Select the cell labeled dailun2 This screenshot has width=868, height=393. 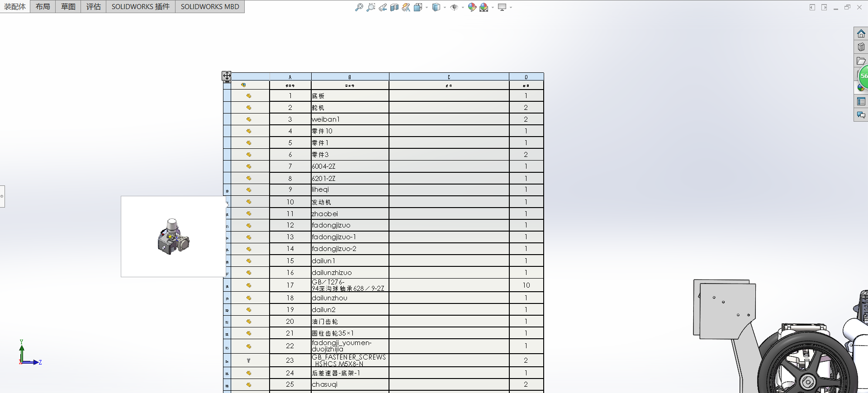350,310
